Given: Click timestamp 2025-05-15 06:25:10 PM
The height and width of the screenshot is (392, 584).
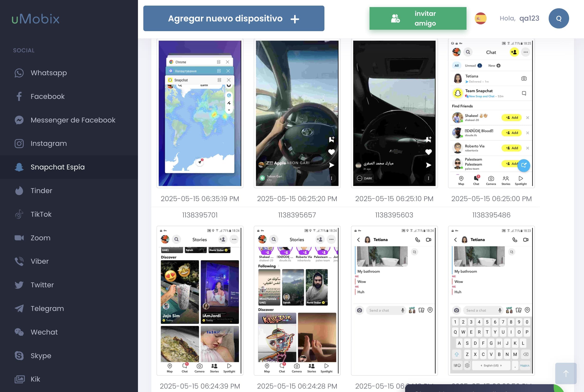Looking at the screenshot, I should (394, 199).
